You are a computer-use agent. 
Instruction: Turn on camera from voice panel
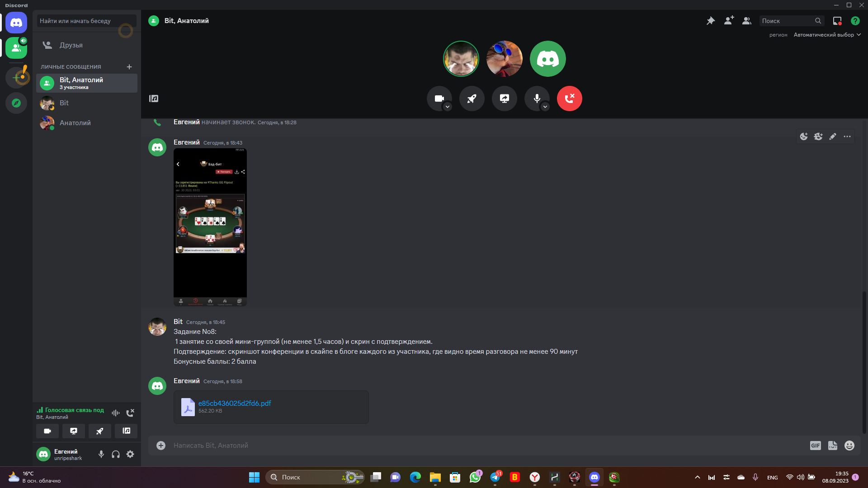pos(47,431)
